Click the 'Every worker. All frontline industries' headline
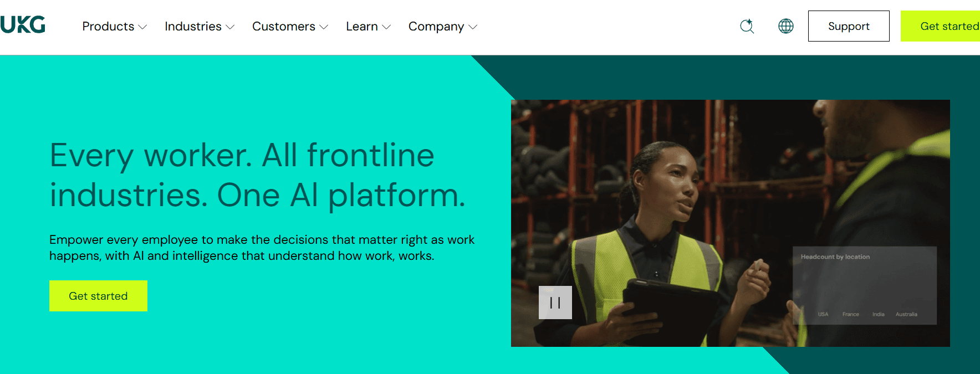The image size is (980, 374). tap(258, 175)
